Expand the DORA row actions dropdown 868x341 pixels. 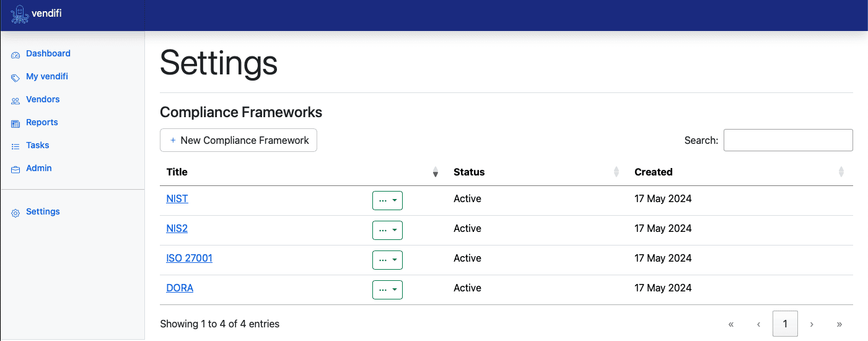(387, 290)
